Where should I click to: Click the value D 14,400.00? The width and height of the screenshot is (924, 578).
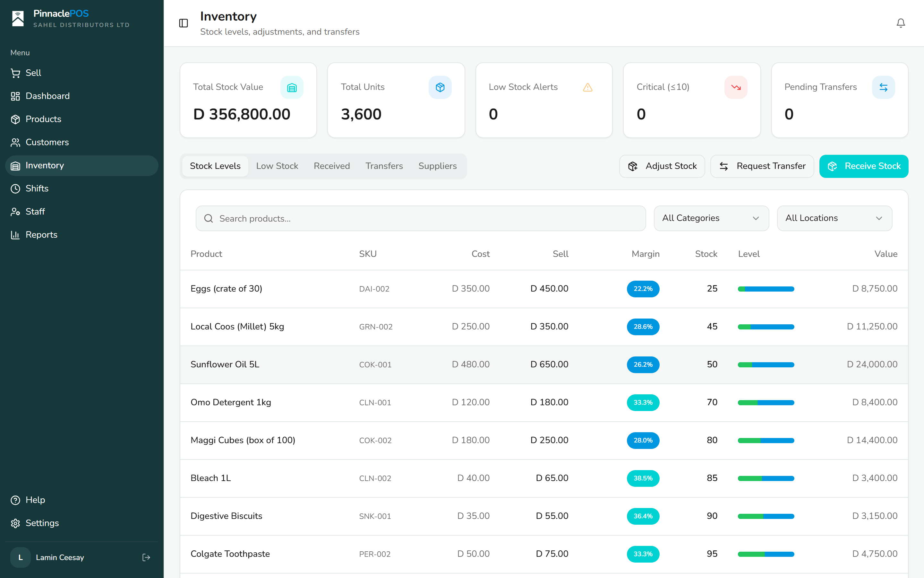pyautogui.click(x=872, y=440)
